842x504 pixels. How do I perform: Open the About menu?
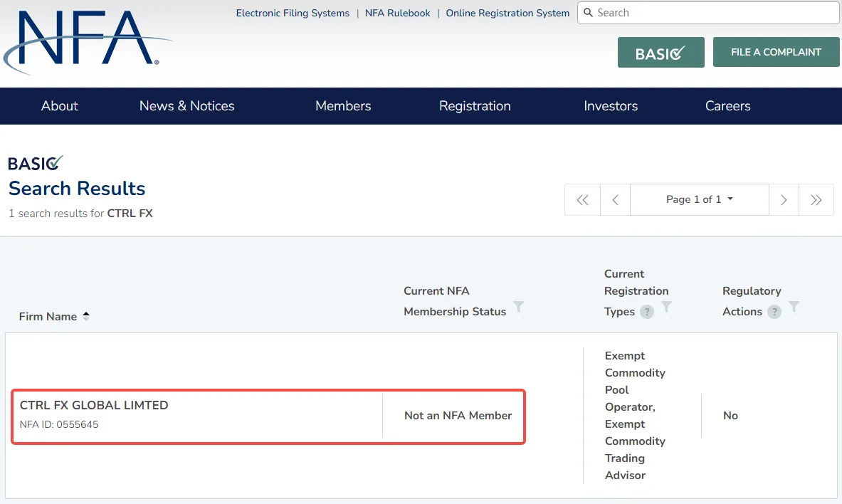(x=60, y=106)
